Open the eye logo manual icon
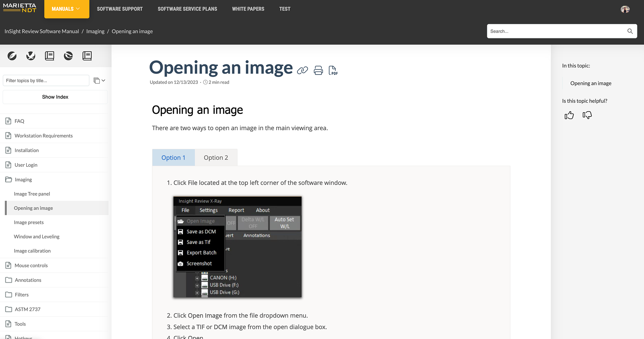Viewport: 644px width, 339px height. click(68, 56)
